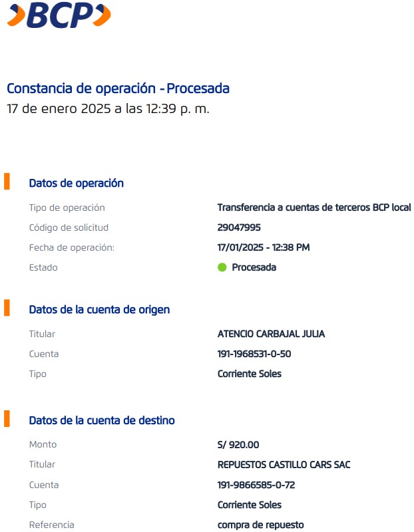The height and width of the screenshot is (532, 414).
Task: Click orange marker beside cuenta de origen heading
Action: click(x=7, y=308)
